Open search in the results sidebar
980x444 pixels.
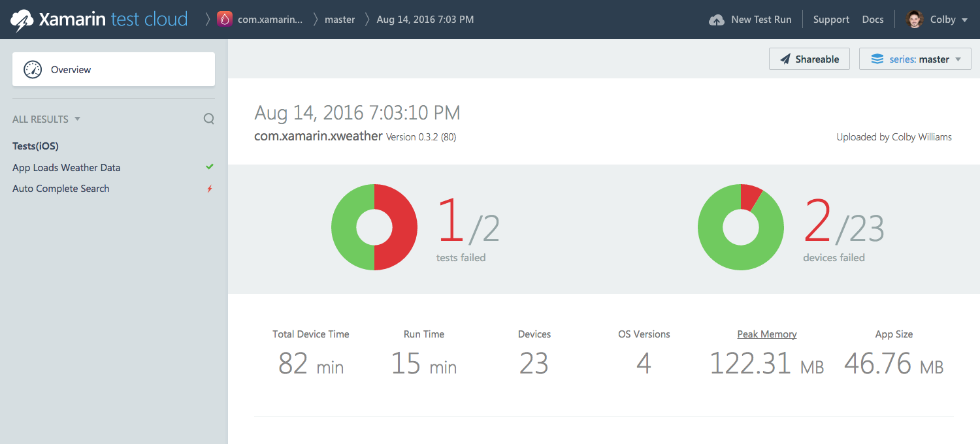[209, 119]
